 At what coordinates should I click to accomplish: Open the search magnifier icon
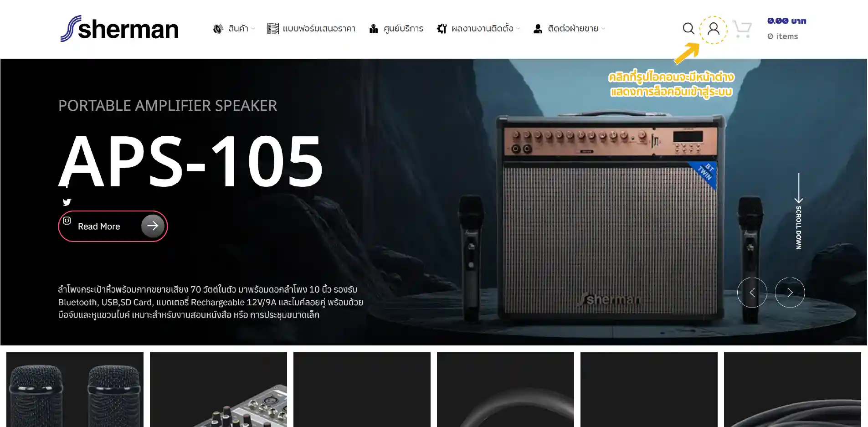688,29
